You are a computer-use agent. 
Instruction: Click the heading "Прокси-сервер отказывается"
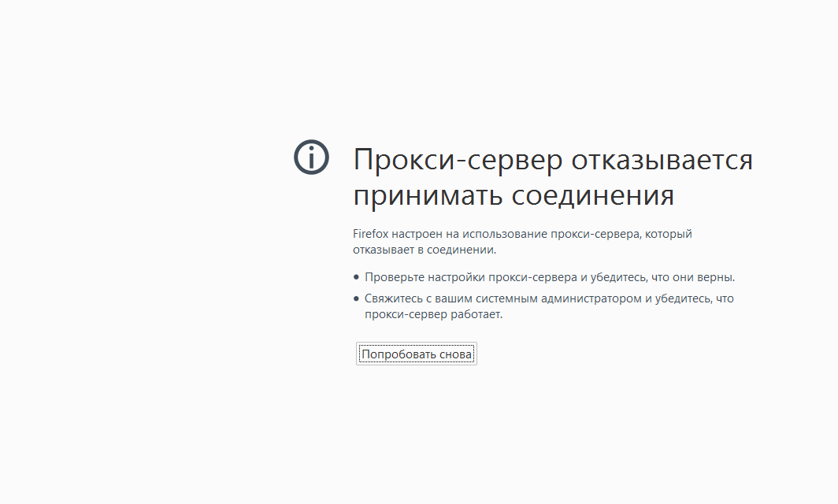pyautogui.click(x=552, y=160)
